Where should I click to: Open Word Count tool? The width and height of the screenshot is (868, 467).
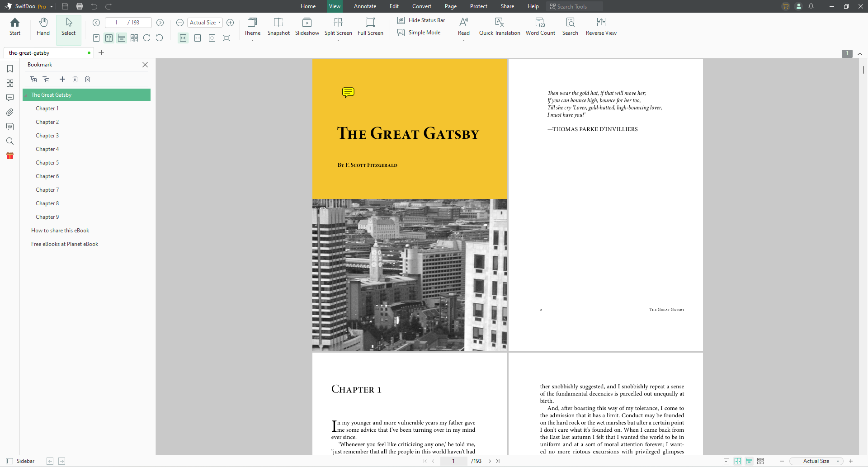pos(540,27)
